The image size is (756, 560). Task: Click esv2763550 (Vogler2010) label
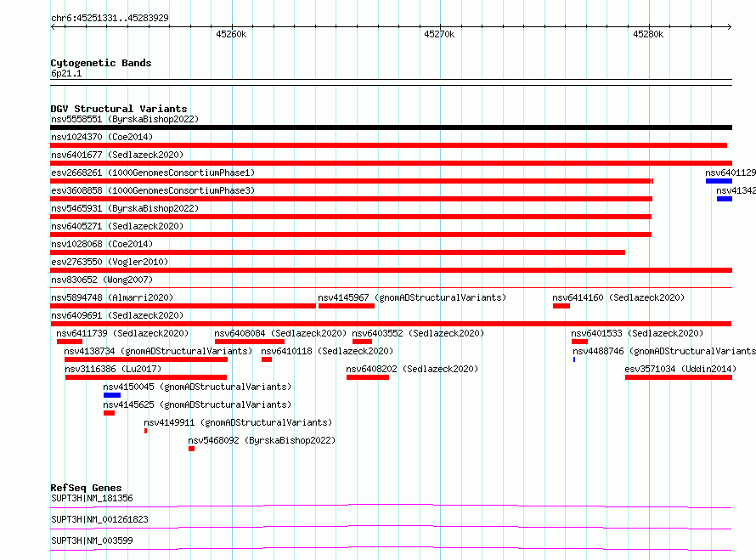[x=110, y=262]
